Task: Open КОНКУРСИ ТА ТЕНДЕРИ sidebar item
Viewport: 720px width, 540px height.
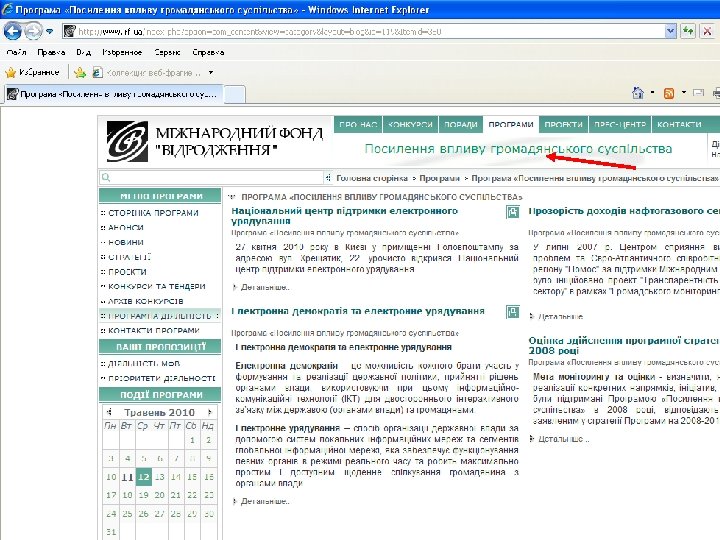Action: coord(157,287)
